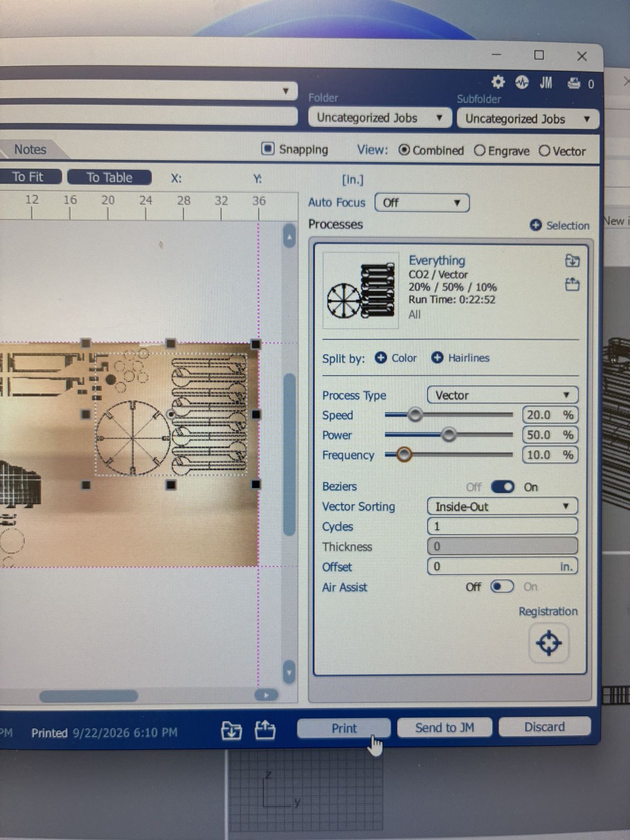Click the import settings folder icon in process card
The width and height of the screenshot is (630, 840).
572,260
